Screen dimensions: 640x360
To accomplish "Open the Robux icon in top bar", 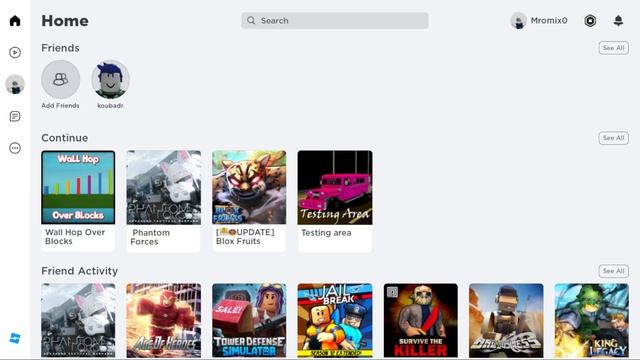I will pos(590,21).
